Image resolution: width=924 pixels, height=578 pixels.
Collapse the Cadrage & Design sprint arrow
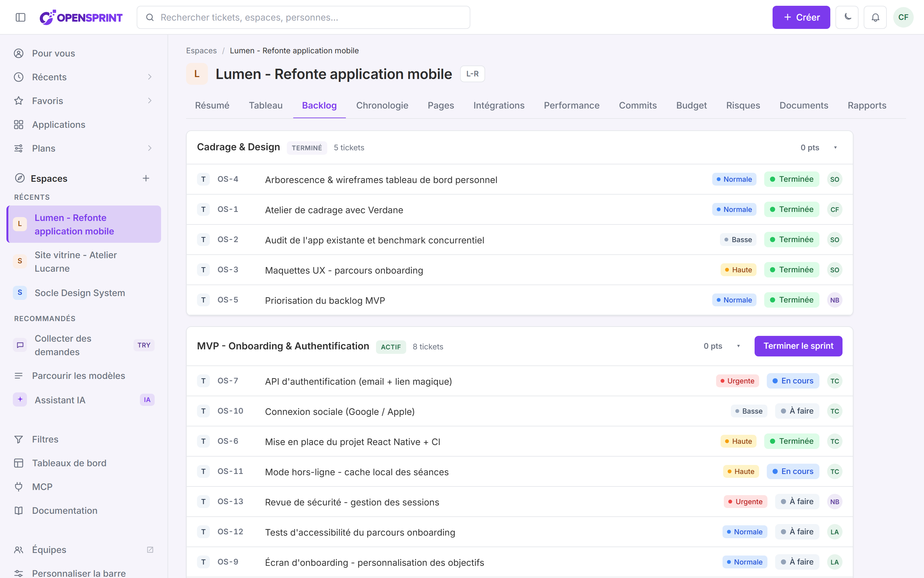point(835,148)
